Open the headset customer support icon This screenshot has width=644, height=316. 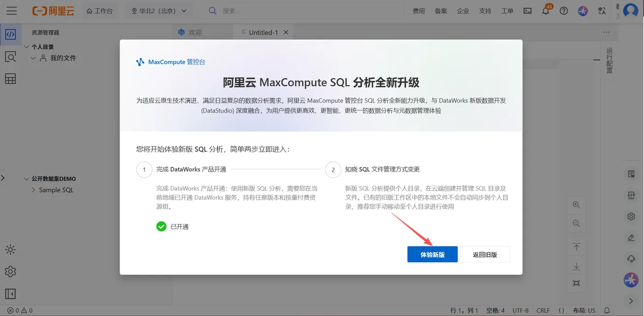[631, 259]
